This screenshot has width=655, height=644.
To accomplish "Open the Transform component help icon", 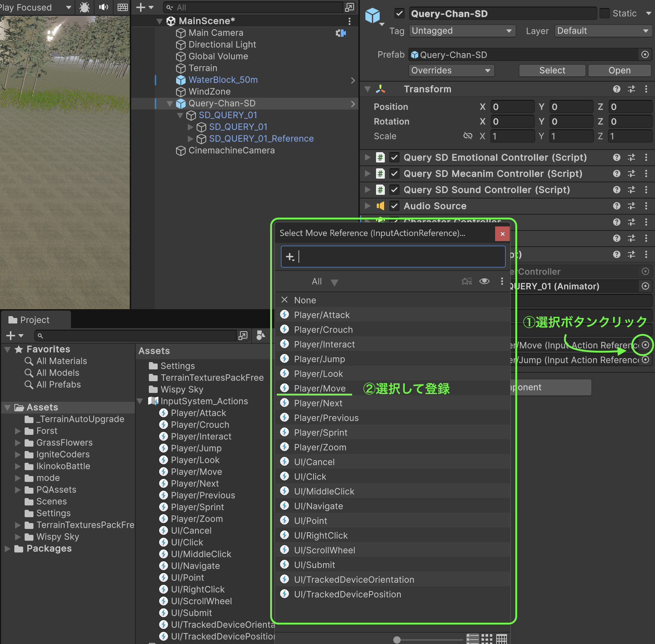I will click(617, 89).
